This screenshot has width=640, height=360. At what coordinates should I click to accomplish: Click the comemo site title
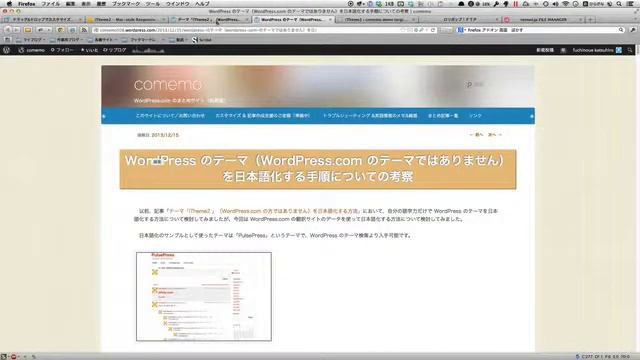[x=168, y=84]
